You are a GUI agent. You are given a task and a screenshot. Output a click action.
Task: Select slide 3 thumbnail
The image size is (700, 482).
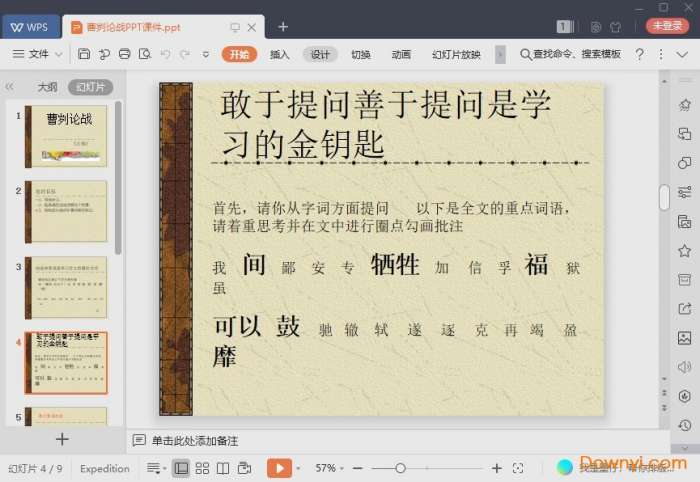(66, 287)
